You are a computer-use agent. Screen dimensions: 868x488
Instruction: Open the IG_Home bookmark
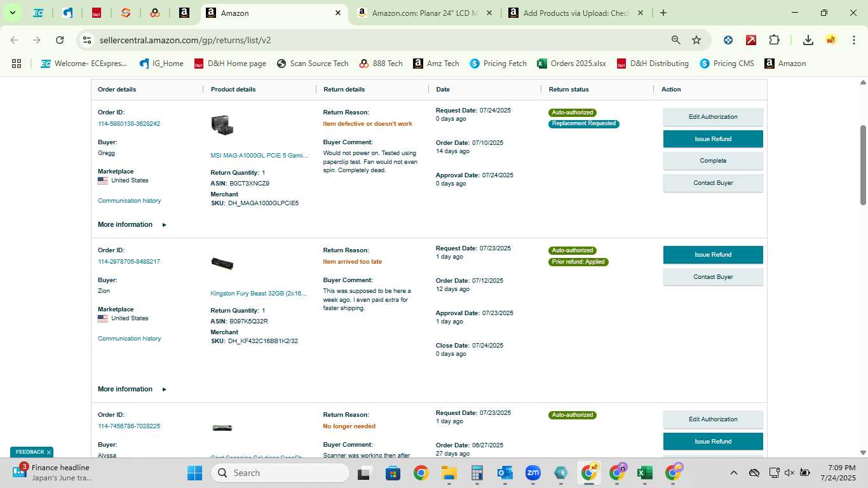[x=161, y=64]
